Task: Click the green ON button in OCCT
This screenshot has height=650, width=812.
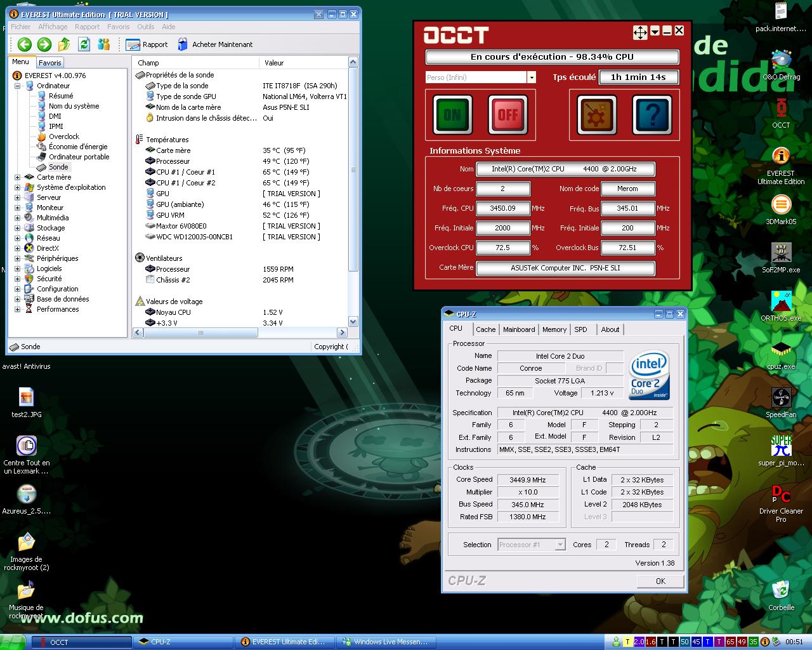Action: click(452, 115)
